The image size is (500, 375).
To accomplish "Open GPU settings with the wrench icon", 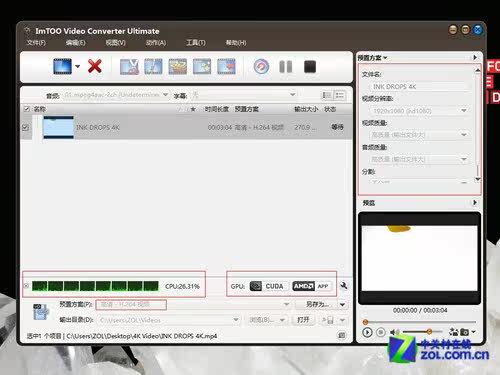I will coord(344,286).
